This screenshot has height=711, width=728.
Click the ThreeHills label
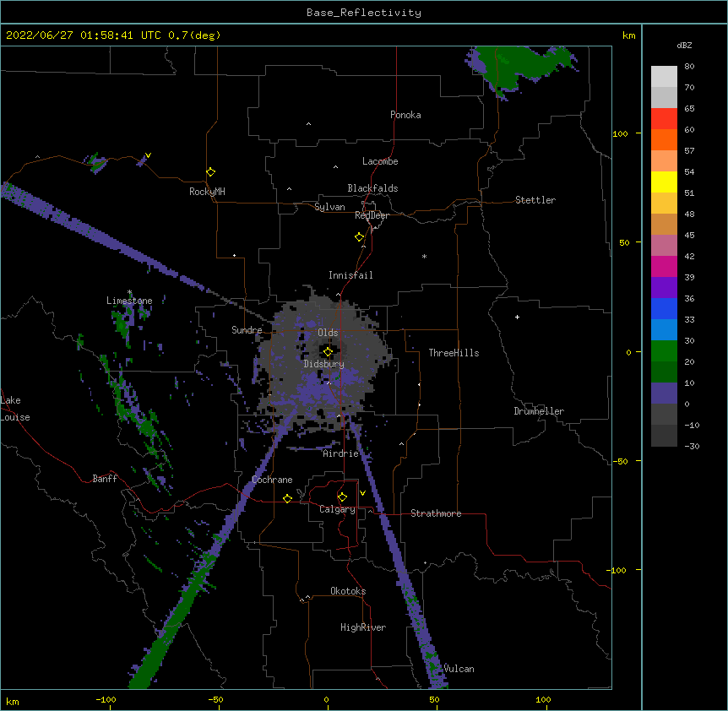tap(454, 353)
